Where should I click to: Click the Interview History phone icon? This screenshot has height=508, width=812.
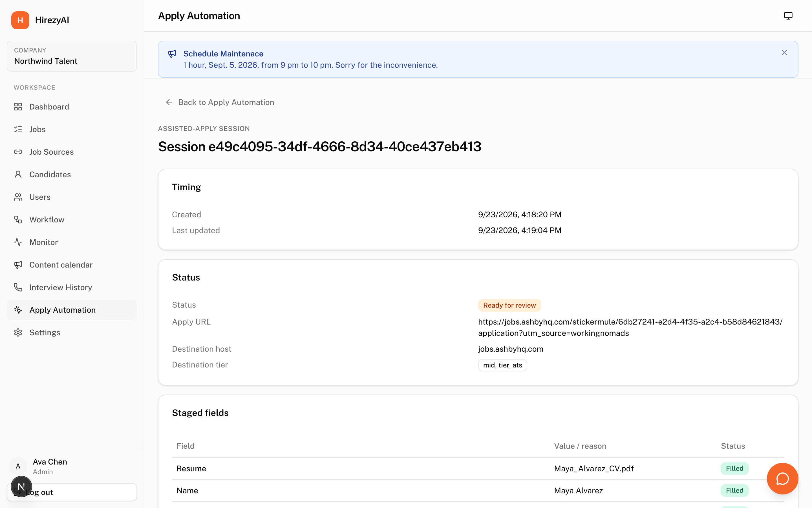pyautogui.click(x=18, y=287)
